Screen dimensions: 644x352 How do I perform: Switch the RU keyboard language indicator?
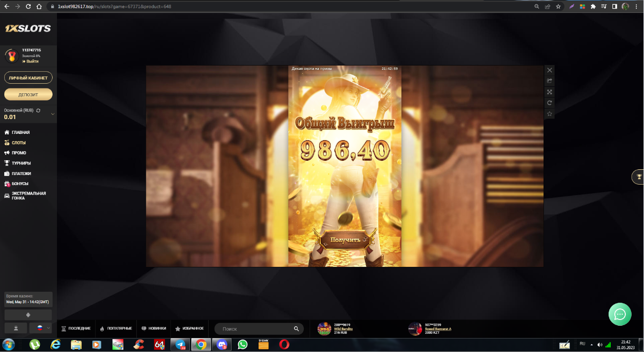pyautogui.click(x=582, y=344)
